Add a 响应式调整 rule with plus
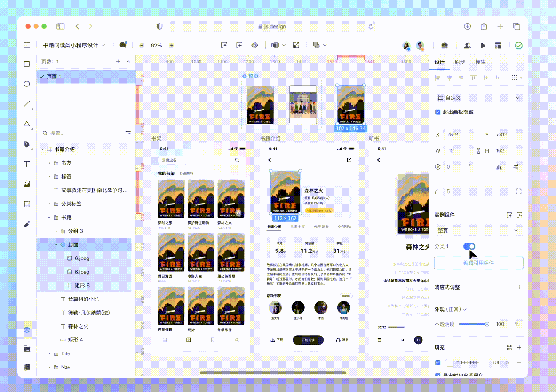 pyautogui.click(x=519, y=287)
